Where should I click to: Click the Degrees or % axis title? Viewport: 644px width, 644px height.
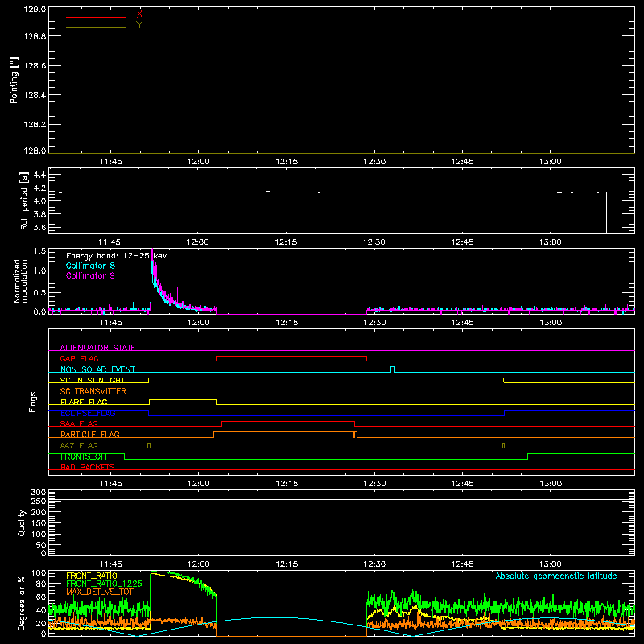[22, 604]
